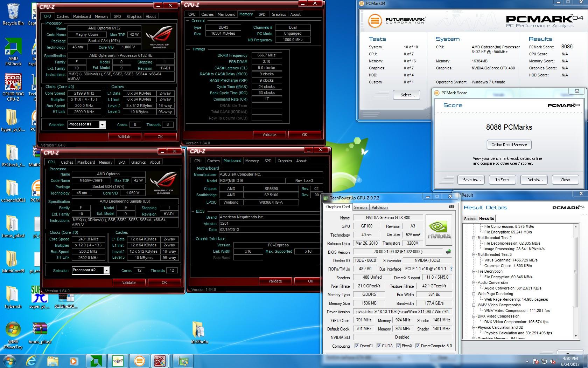Viewport: 588px width, 368px height.
Task: Click the GPU-Z BIOS save chip icon
Action: point(448,251)
